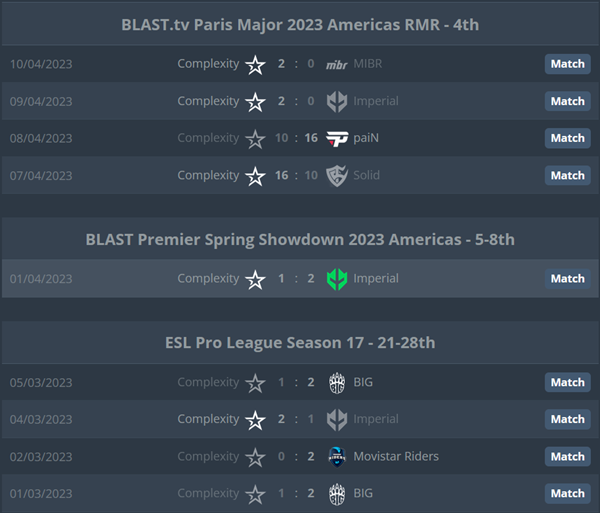The image size is (600, 513).
Task: Open Match for the Solid game
Action: [x=567, y=175]
